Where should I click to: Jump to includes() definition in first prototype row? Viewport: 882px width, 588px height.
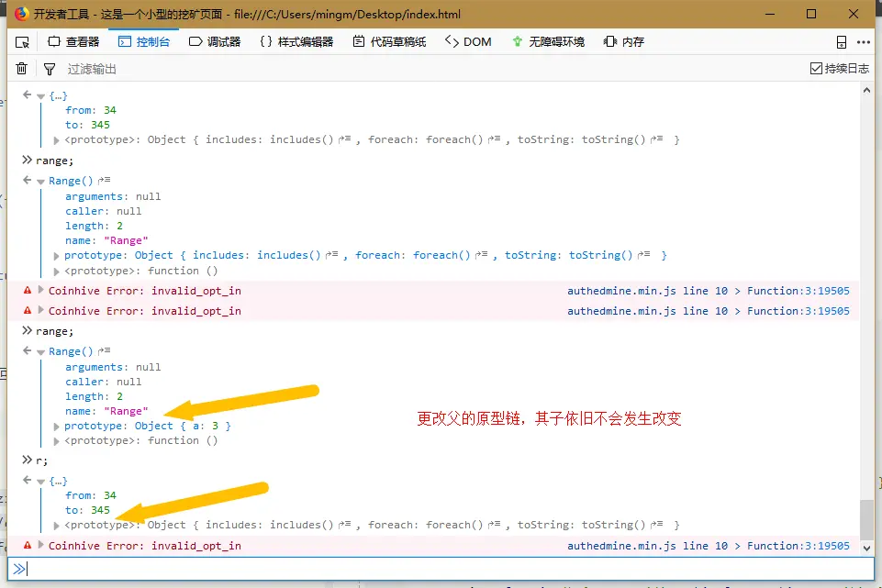point(344,139)
